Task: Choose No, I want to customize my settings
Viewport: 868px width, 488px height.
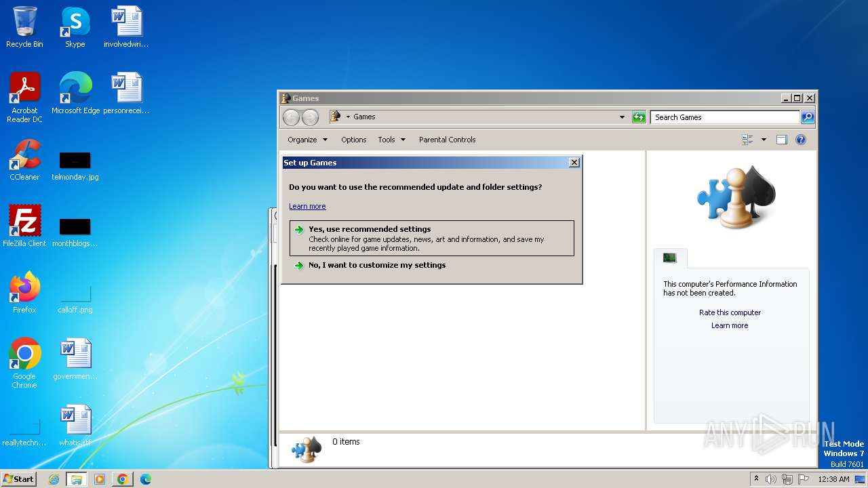Action: 431,265
